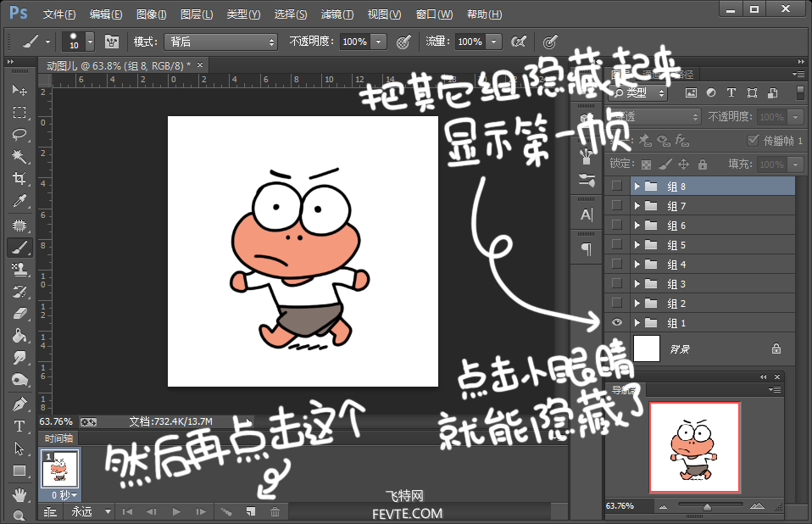Open the 模式 blending mode dropdown
The image size is (812, 524).
tap(220, 42)
